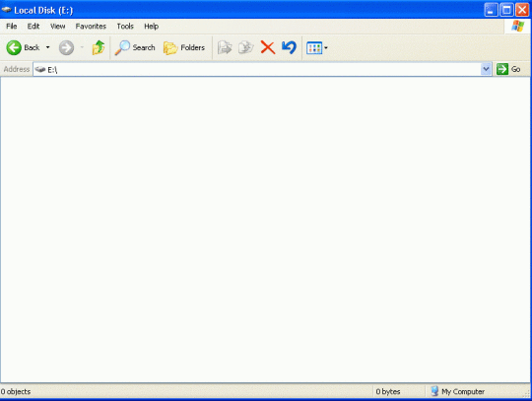Click the greyed Forward arrow button

[x=66, y=47]
